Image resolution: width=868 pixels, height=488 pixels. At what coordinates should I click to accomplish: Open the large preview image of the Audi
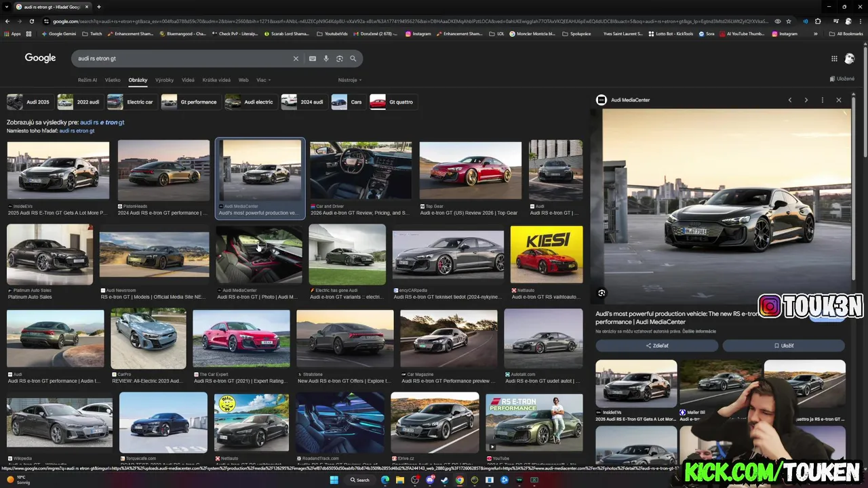(x=726, y=207)
